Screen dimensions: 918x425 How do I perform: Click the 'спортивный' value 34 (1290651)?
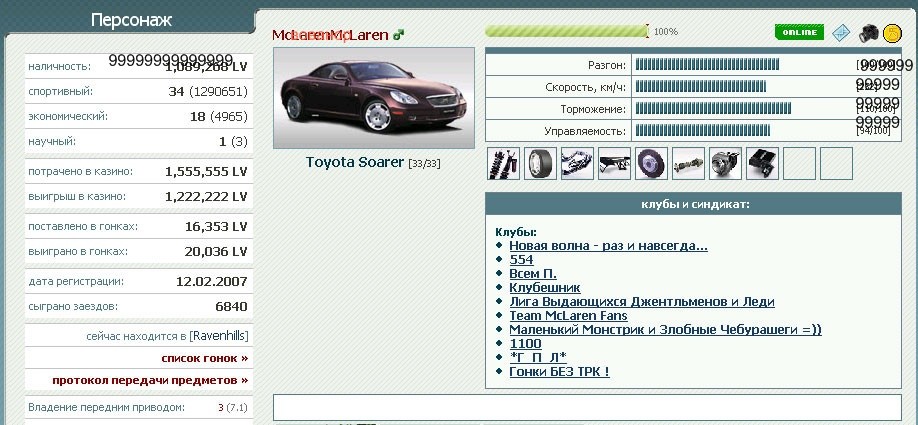[208, 92]
